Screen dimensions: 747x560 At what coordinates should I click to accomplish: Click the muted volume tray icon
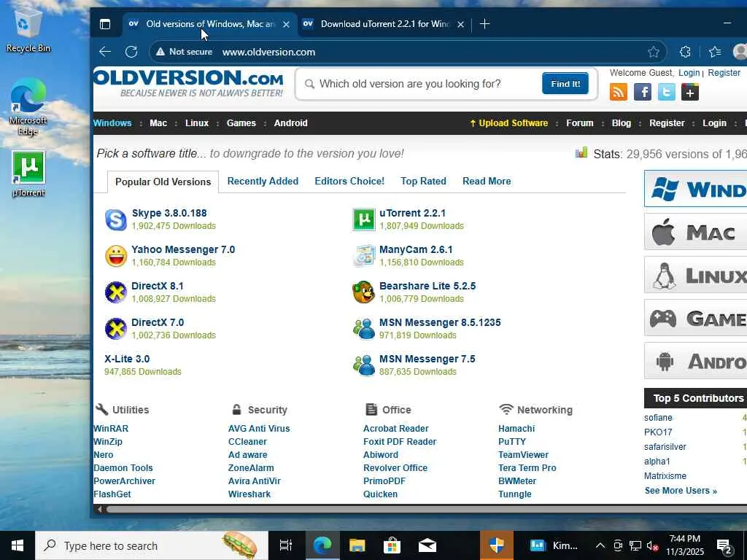652,545
